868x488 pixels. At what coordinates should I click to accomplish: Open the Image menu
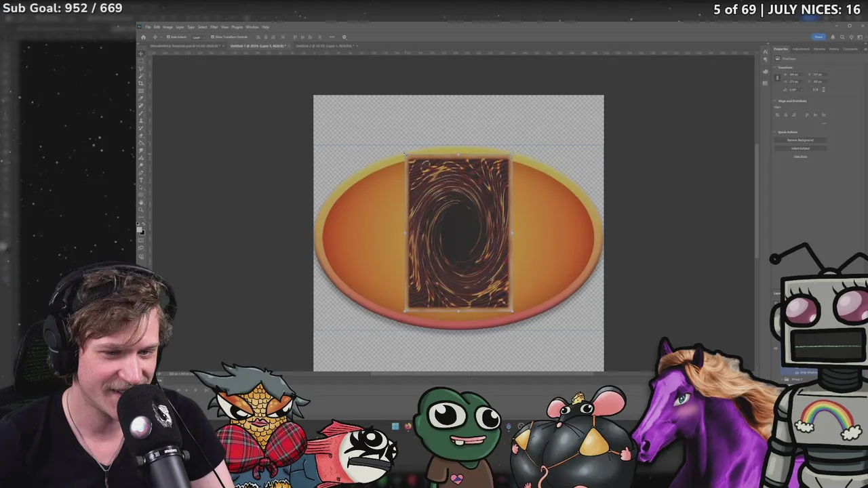click(x=167, y=27)
